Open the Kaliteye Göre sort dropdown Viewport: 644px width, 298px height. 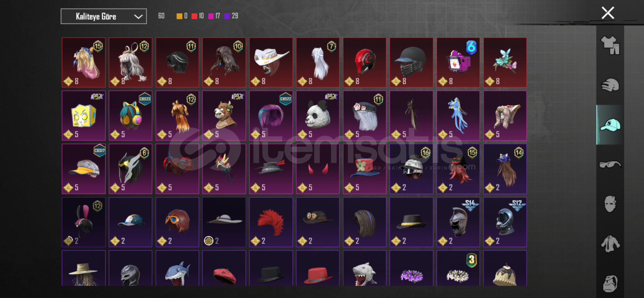click(104, 16)
